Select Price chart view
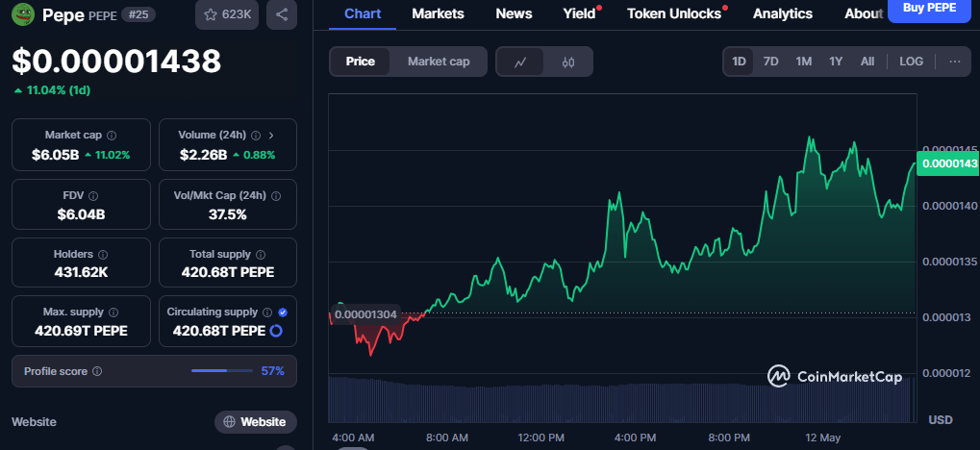The image size is (980, 450). 361,62
